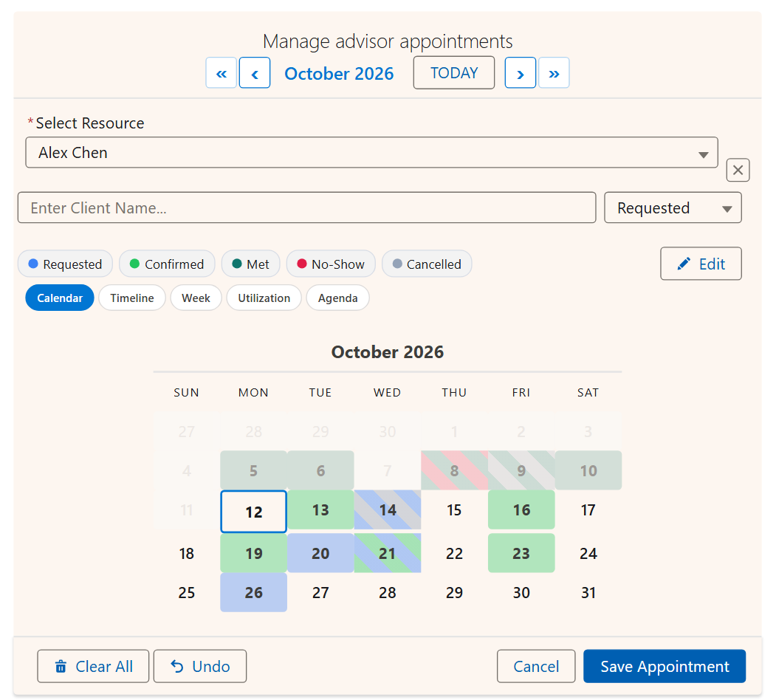The image size is (776, 700).
Task: Select striped day October 14
Action: 388,510
